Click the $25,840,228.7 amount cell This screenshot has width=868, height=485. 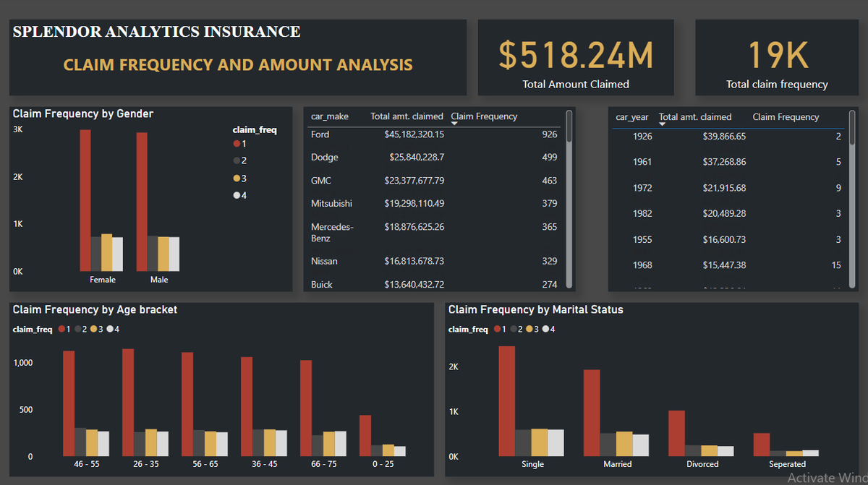(417, 158)
